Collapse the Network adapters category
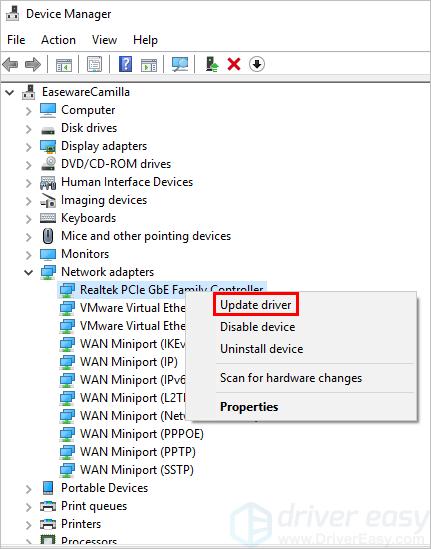 [29, 272]
